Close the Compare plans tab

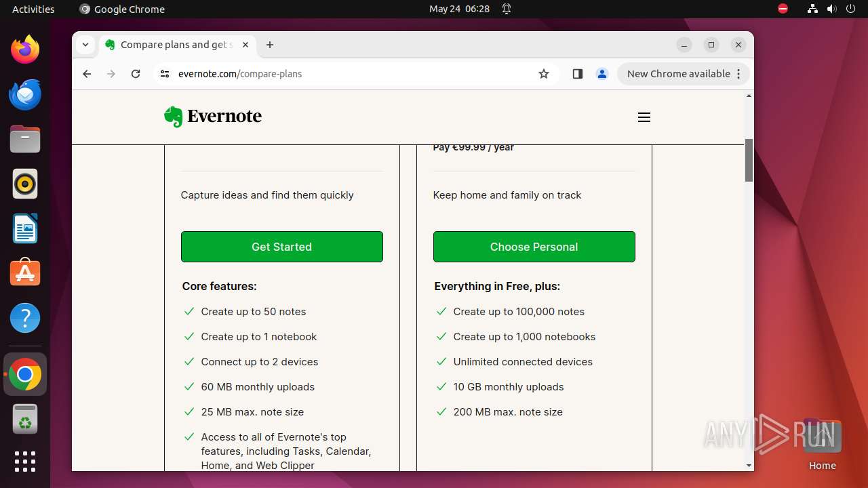pyautogui.click(x=245, y=45)
